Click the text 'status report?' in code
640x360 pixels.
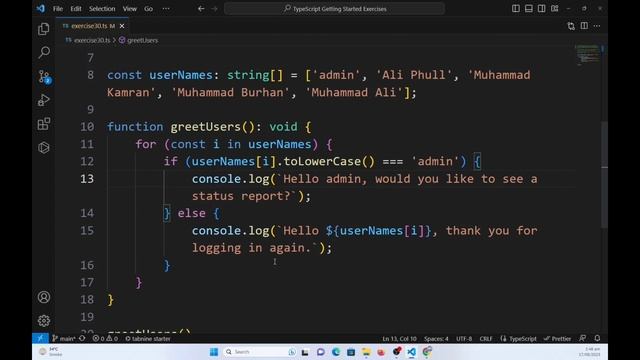(x=241, y=196)
